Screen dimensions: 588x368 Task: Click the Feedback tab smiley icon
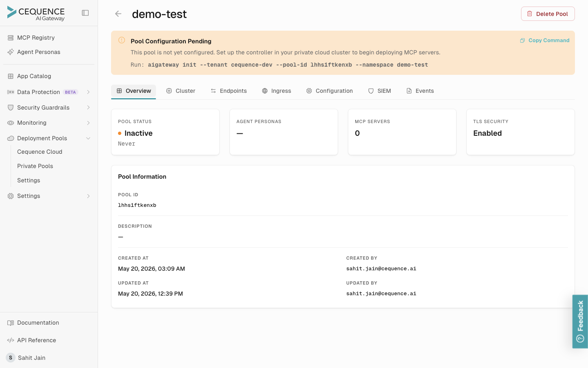[580, 339]
